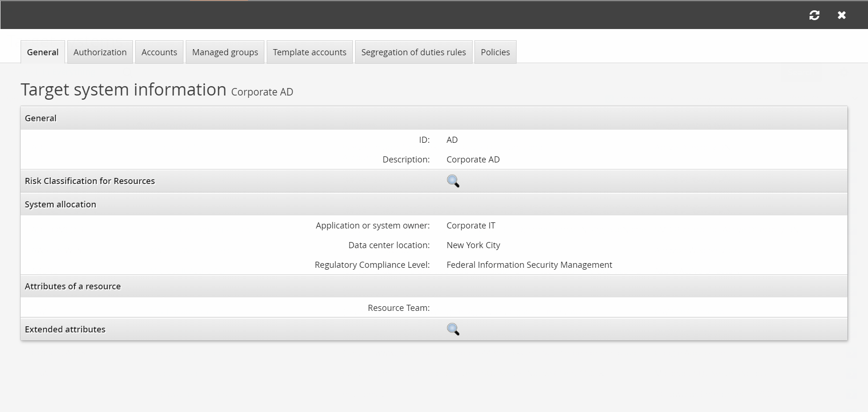Open the Segregation of duties rules tab
Viewport: 868px width, 412px height.
pos(413,52)
